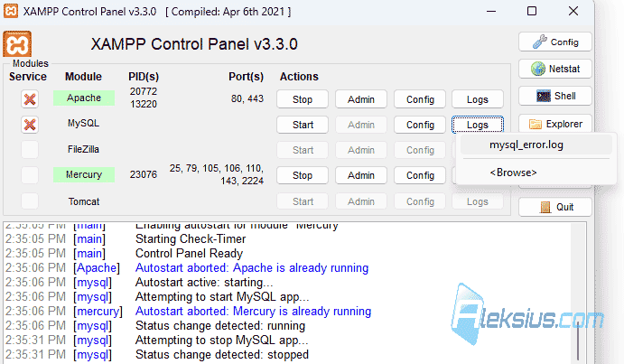This screenshot has width=624, height=364.
Task: Open the Mercury Admin panel
Action: [361, 175]
